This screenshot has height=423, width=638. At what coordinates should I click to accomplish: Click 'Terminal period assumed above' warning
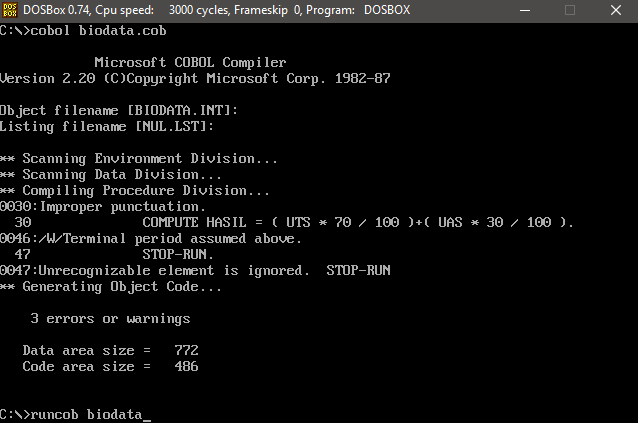[151, 239]
